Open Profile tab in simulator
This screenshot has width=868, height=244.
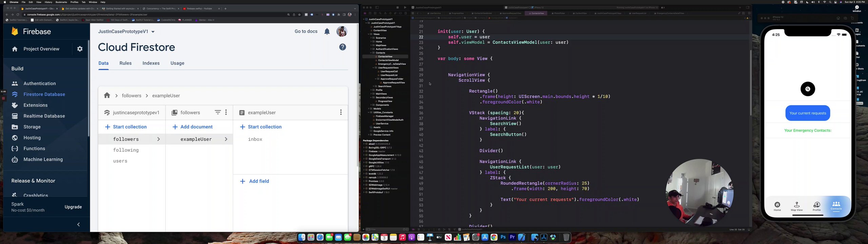pyautogui.click(x=817, y=206)
